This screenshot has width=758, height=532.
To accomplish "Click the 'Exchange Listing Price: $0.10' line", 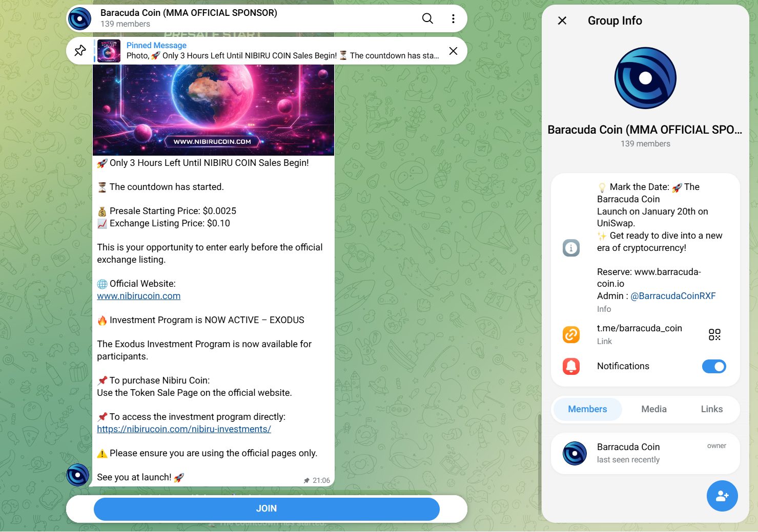I will [164, 223].
